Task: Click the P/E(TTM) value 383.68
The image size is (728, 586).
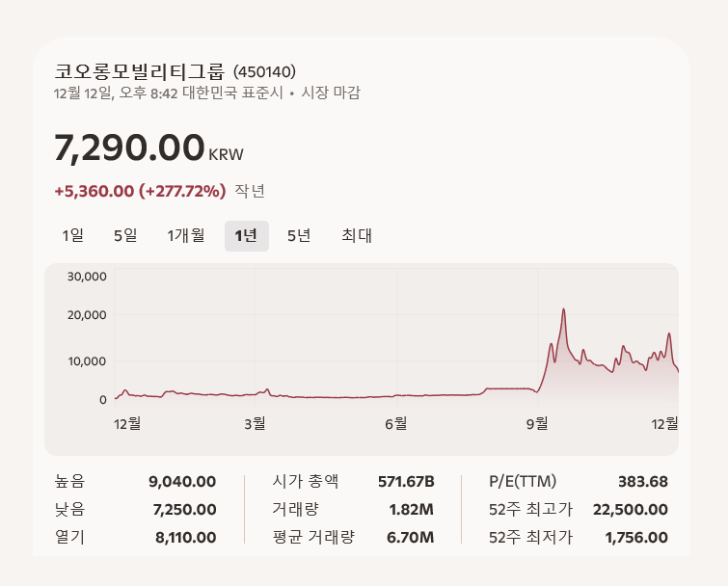Action: pos(643,482)
